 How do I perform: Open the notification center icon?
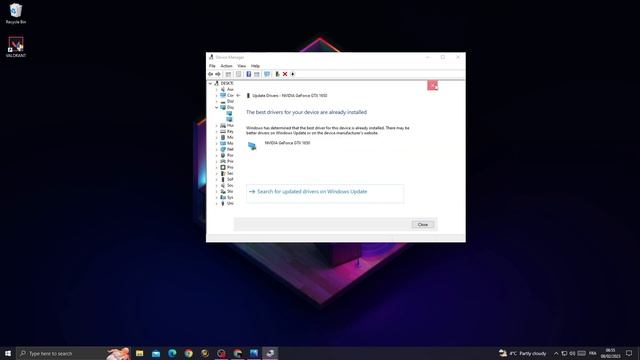(629, 353)
